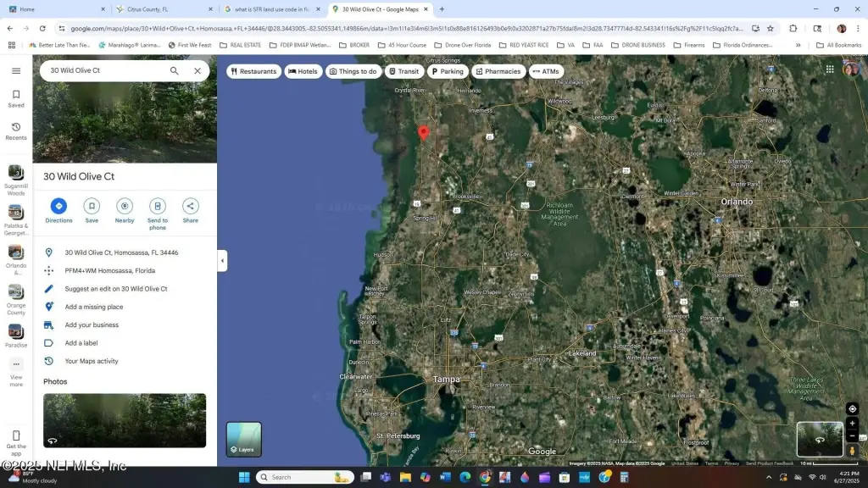The width and height of the screenshot is (868, 488).
Task: Collapse the side panel arrow
Action: pos(222,261)
